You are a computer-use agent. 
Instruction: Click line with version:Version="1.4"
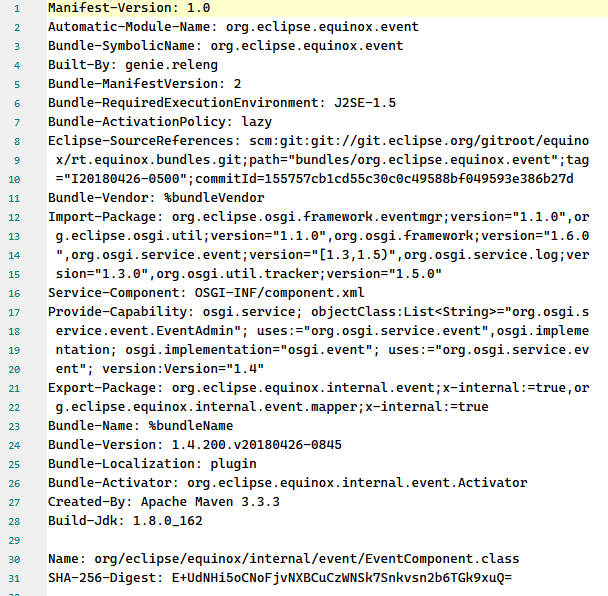[160, 369]
